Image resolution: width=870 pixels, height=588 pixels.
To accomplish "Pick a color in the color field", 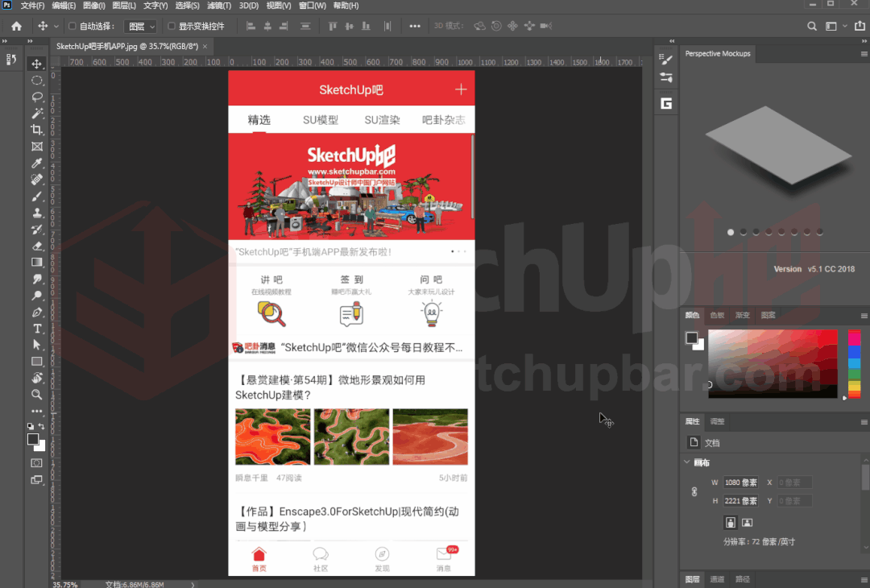I will [x=773, y=364].
